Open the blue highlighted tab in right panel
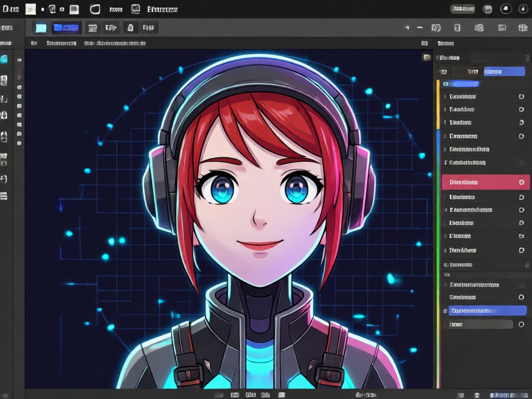 point(504,71)
